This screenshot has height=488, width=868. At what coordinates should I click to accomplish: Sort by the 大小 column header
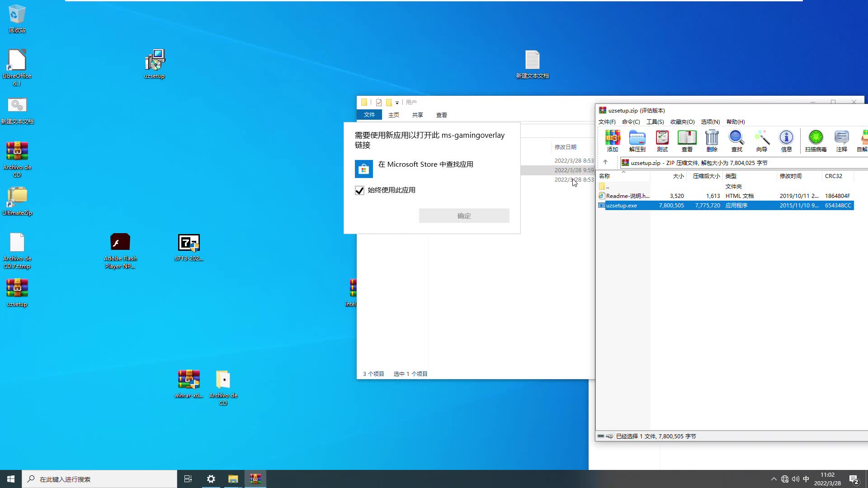pos(669,176)
